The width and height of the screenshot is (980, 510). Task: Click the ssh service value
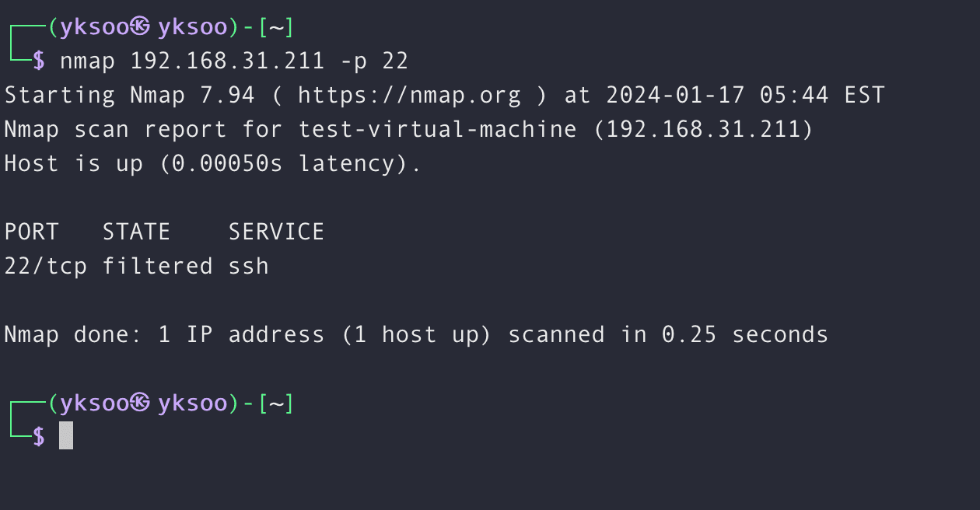click(x=249, y=267)
